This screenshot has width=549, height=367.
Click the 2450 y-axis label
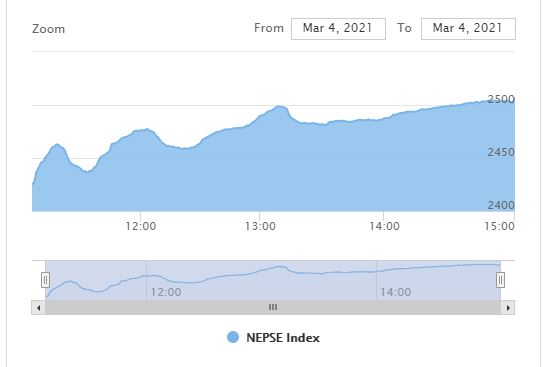[x=501, y=152]
